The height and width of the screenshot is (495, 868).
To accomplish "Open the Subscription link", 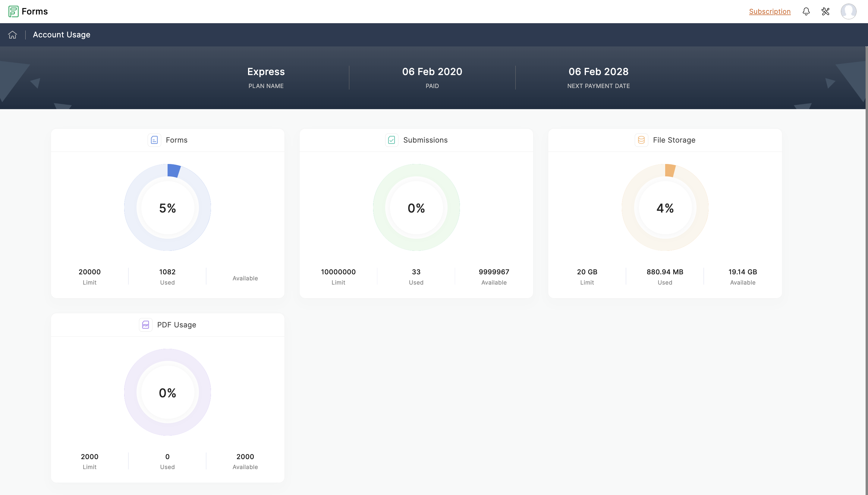I will (x=770, y=11).
